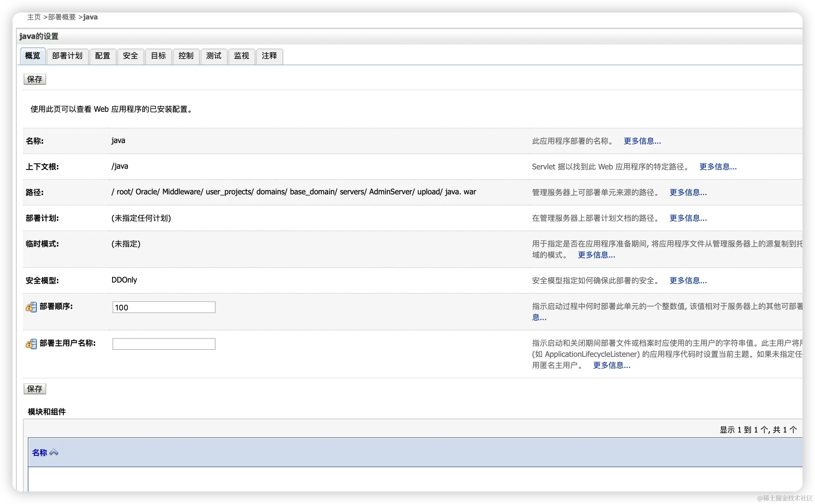This screenshot has height=504, width=815.
Task: Switch to the 部署计划 tab
Action: coord(67,56)
